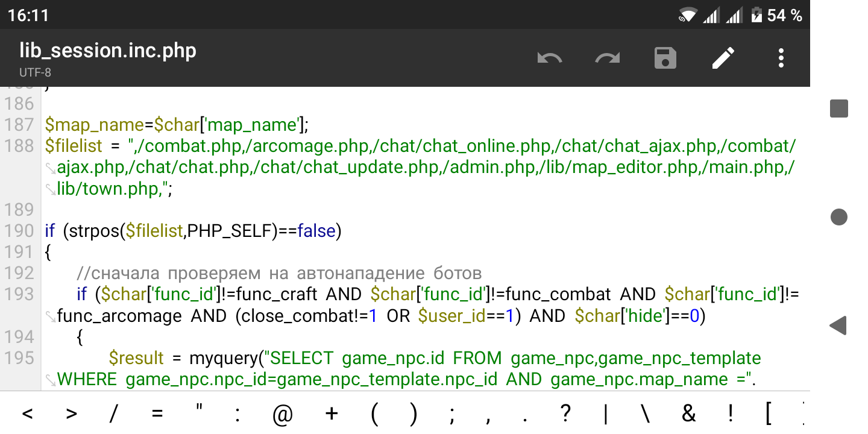Tap the undo arrow icon
Viewport: 868px width, 434px height.
[549, 58]
